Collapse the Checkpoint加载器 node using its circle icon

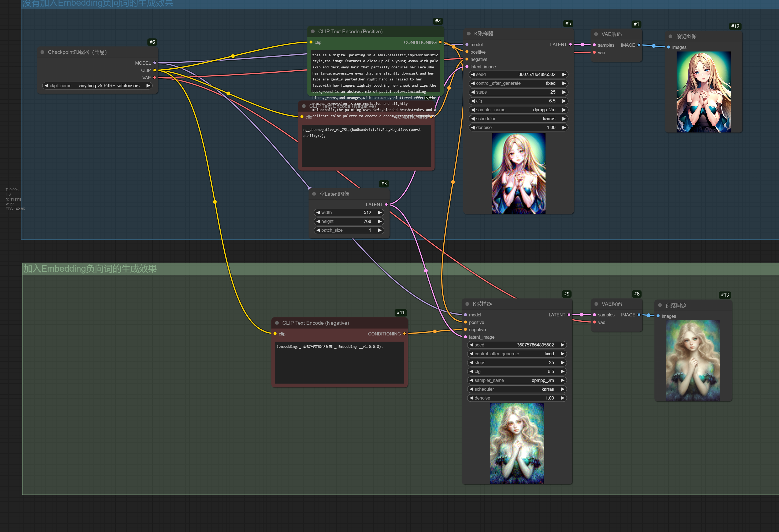pyautogui.click(x=42, y=52)
